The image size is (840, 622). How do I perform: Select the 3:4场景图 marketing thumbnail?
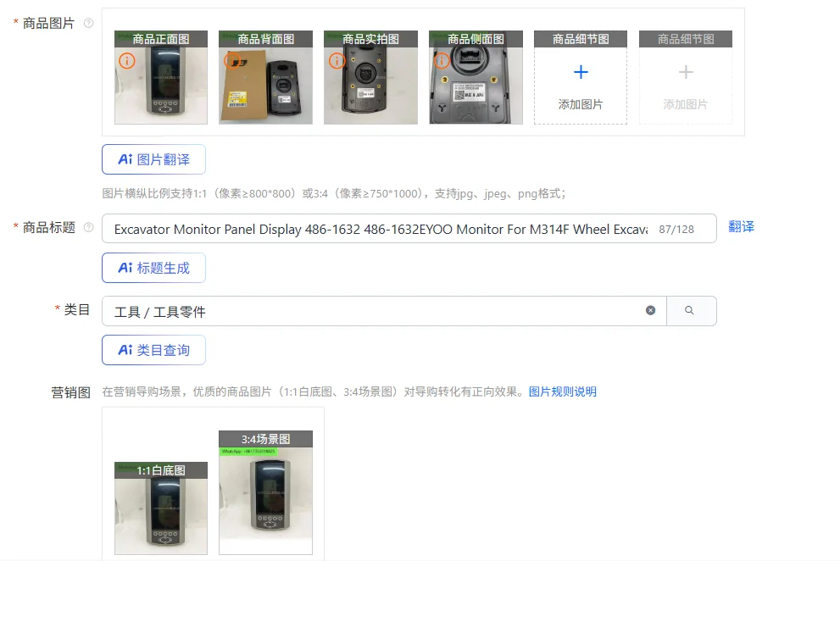[265, 492]
